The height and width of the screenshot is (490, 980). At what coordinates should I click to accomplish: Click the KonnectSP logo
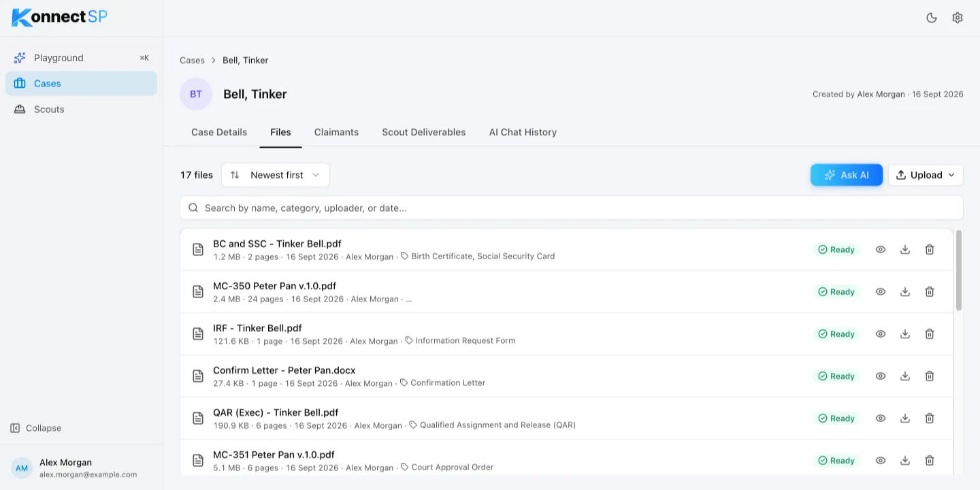coord(60,17)
